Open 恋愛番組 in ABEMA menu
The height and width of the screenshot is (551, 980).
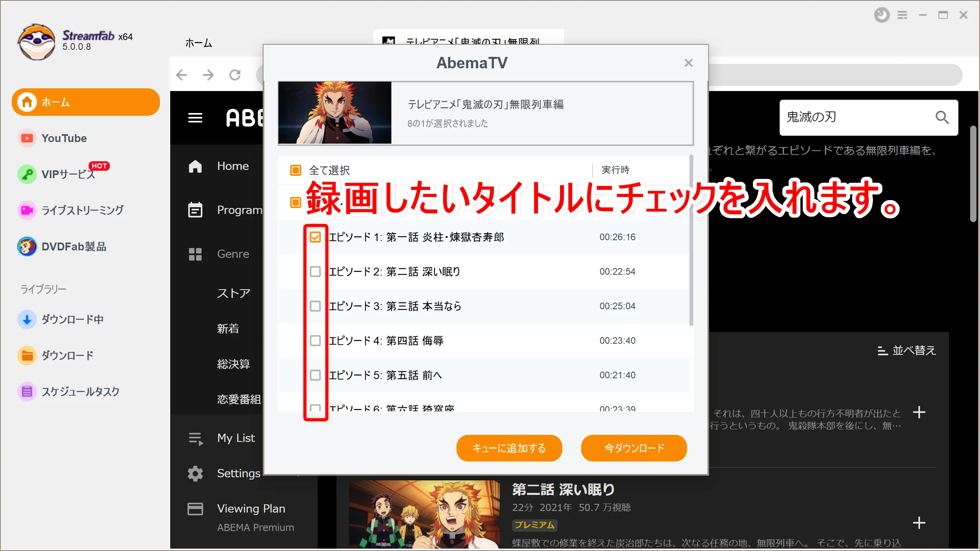(x=239, y=399)
